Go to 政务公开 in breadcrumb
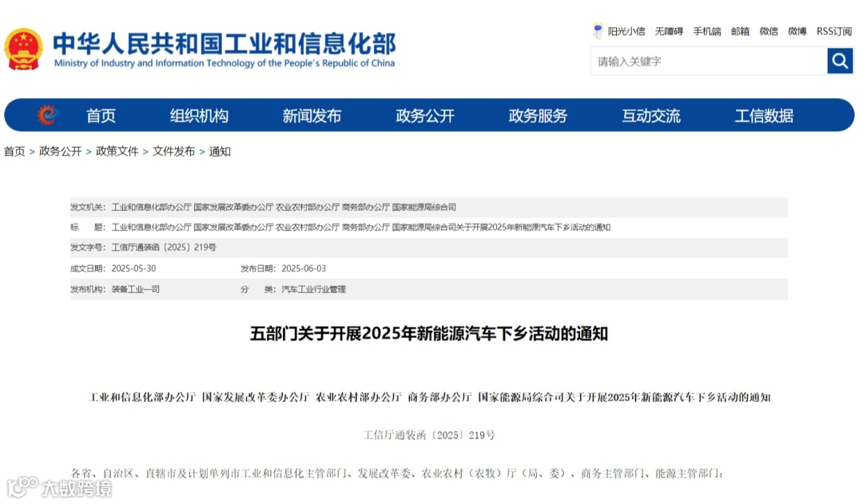Screen dimensions: 863x504 (x=61, y=151)
